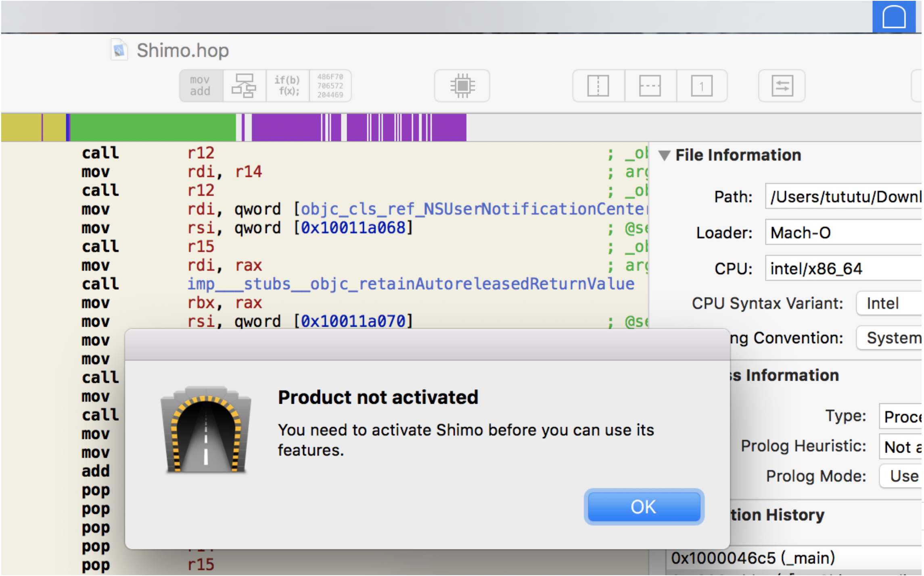Screen dimensions: 924x576
Task: Click objc_cls_ref_NSUserNotificationCenter reference
Action: pos(474,209)
